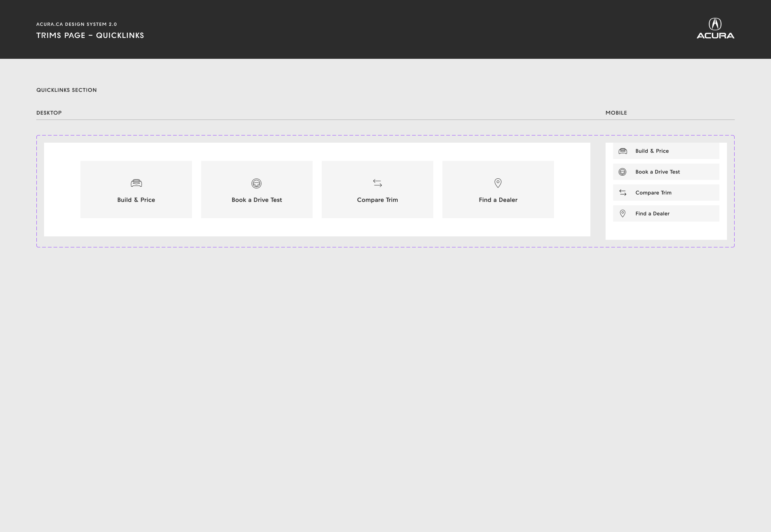Image resolution: width=771 pixels, height=532 pixels.
Task: Click the swap arrows icon in mobile Compare Trim row
Action: coord(623,193)
